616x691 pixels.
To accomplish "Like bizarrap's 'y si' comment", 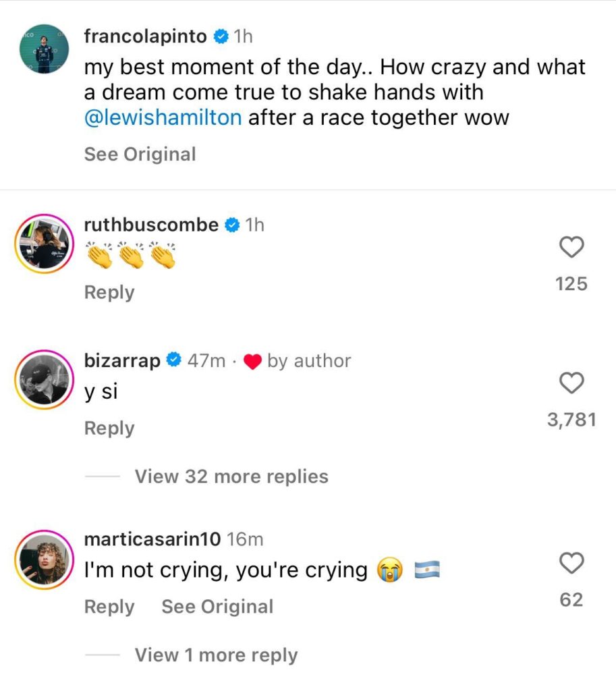I will point(571,383).
